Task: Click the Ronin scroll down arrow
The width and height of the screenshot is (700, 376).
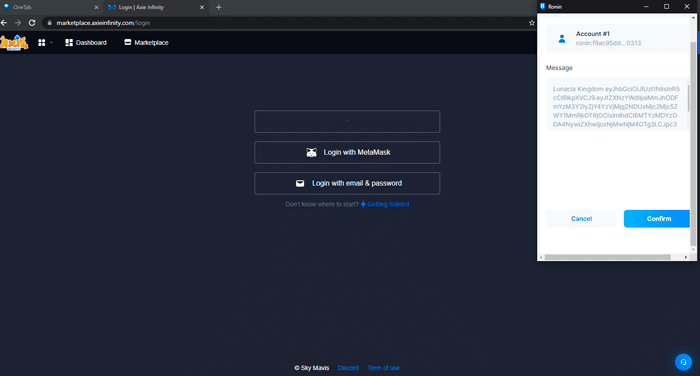Action: point(693,250)
